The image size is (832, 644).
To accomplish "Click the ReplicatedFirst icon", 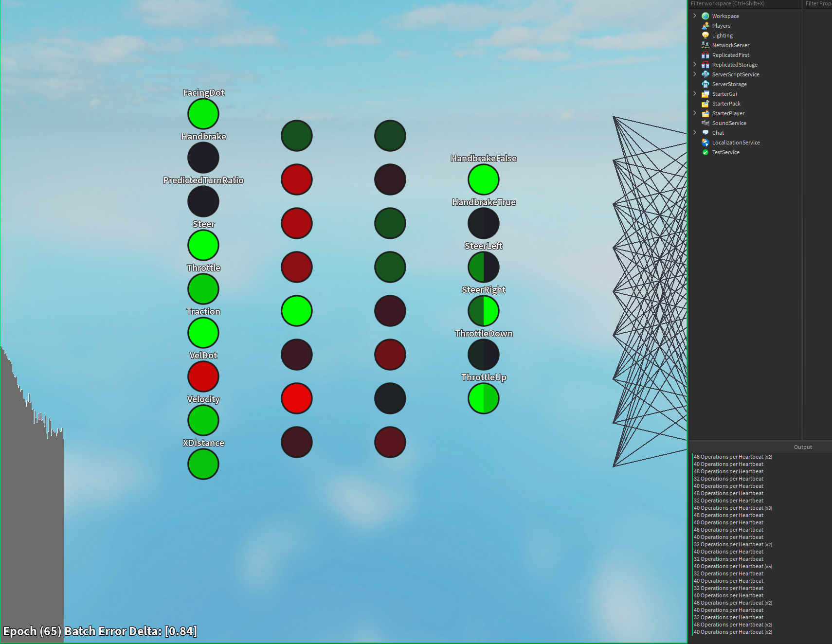I will pos(705,55).
